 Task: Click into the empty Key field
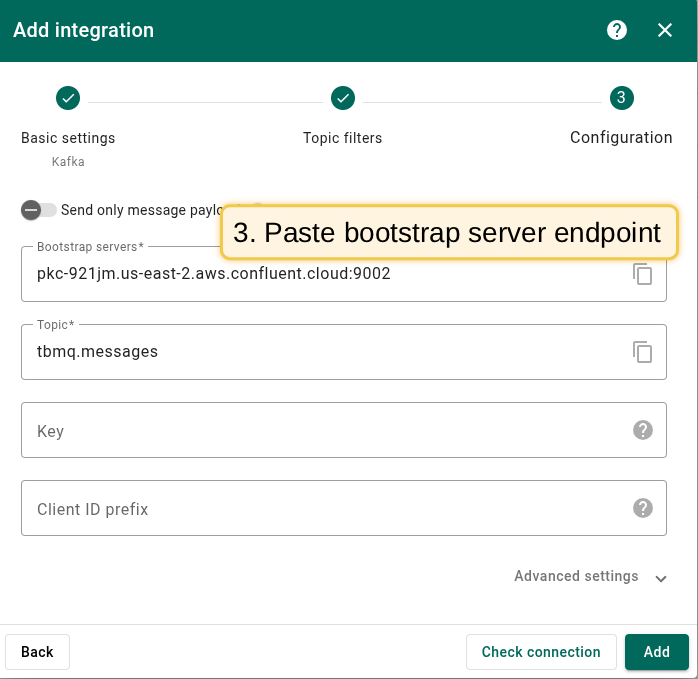[320, 431]
